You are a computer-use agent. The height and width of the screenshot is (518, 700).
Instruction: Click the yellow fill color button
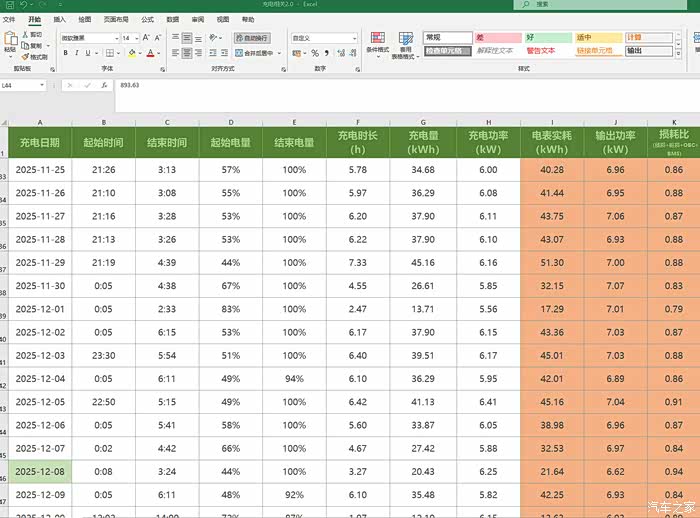coord(133,53)
